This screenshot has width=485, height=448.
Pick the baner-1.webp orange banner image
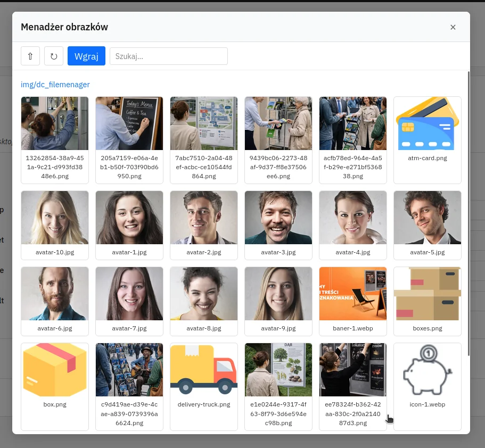353,294
